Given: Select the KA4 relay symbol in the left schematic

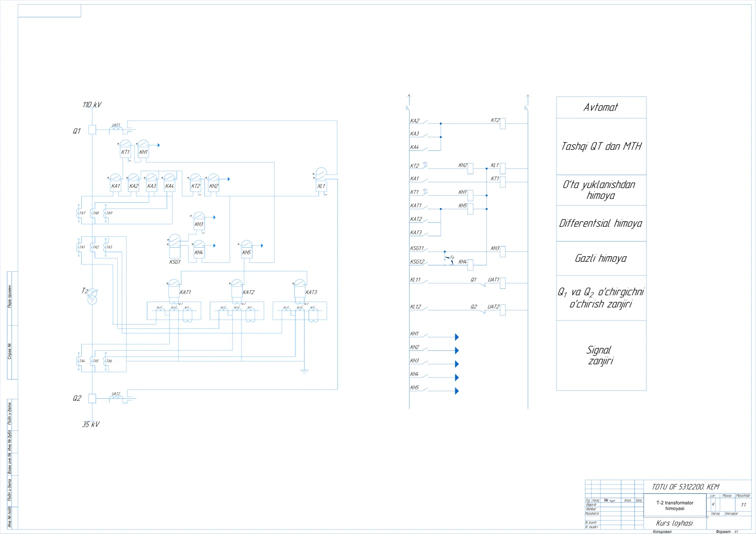Looking at the screenshot, I should pos(169,183).
